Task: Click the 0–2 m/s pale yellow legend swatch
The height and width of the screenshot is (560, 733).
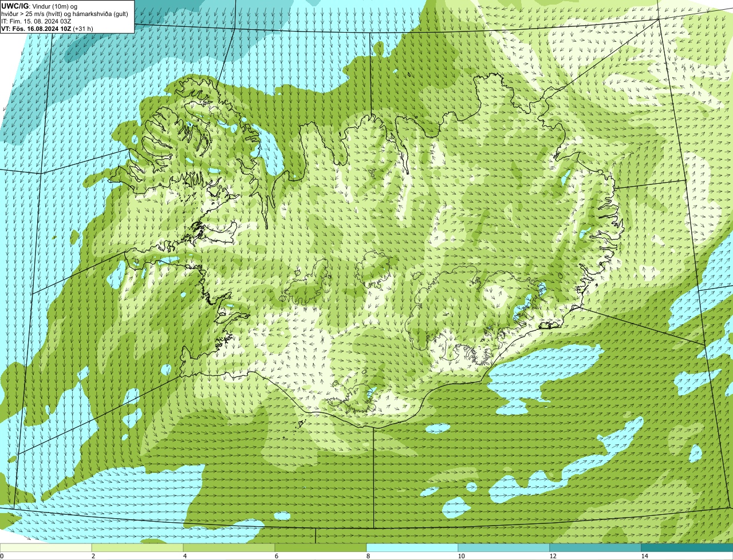Action: click(46, 547)
